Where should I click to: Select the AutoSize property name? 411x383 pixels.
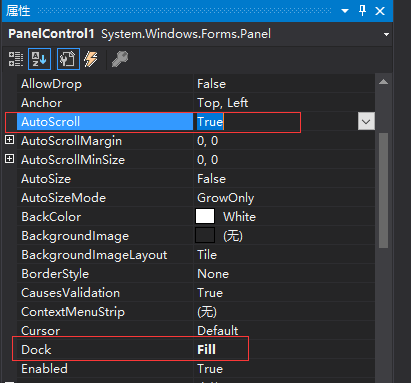coord(46,179)
